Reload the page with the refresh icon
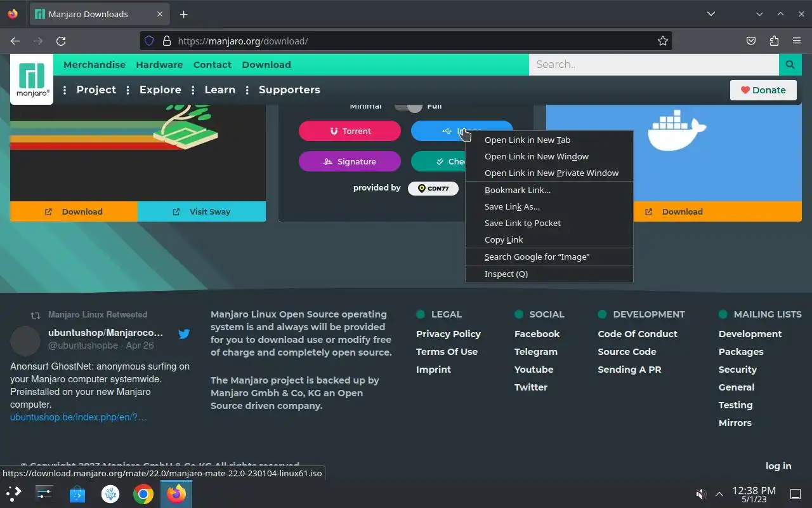The image size is (812, 508). point(61,41)
